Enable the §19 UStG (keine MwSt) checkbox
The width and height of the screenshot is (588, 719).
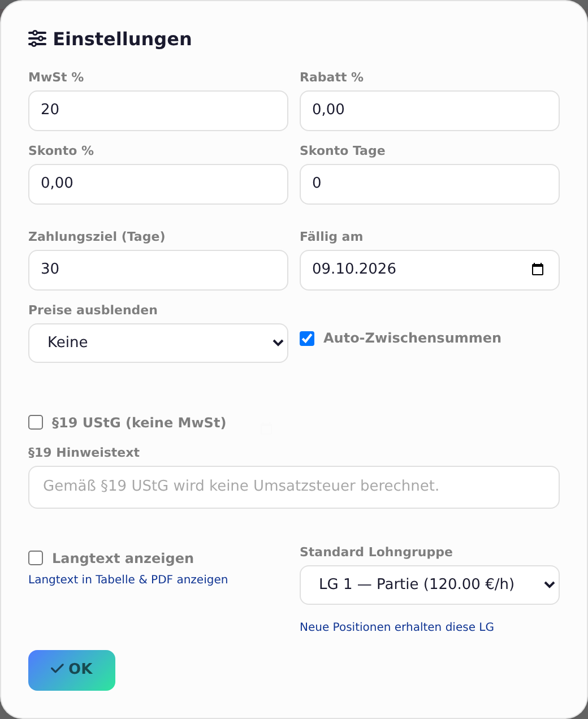[x=36, y=422]
